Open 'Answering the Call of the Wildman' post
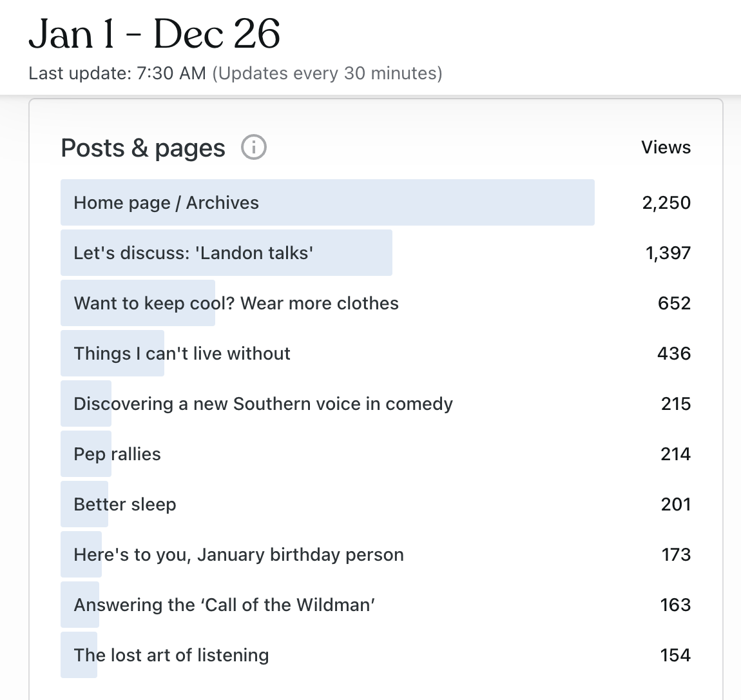The image size is (741, 700). pyautogui.click(x=224, y=605)
